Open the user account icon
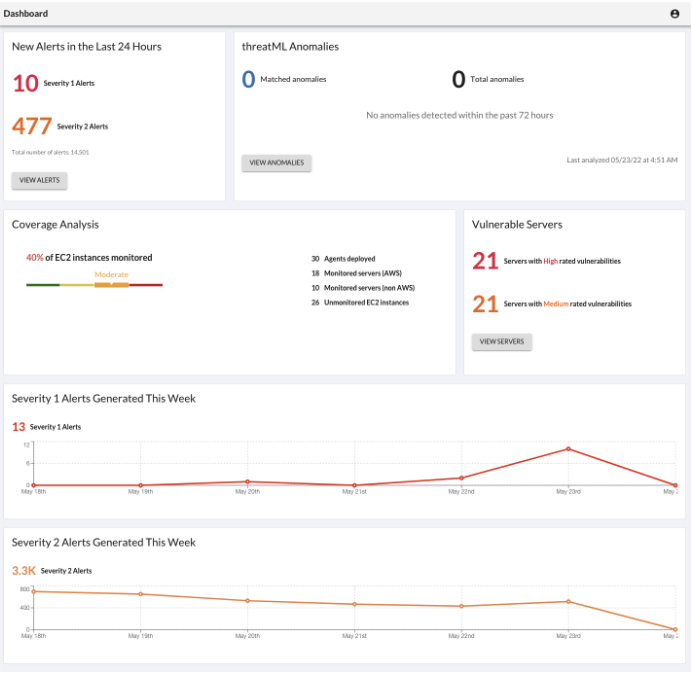 click(x=674, y=14)
